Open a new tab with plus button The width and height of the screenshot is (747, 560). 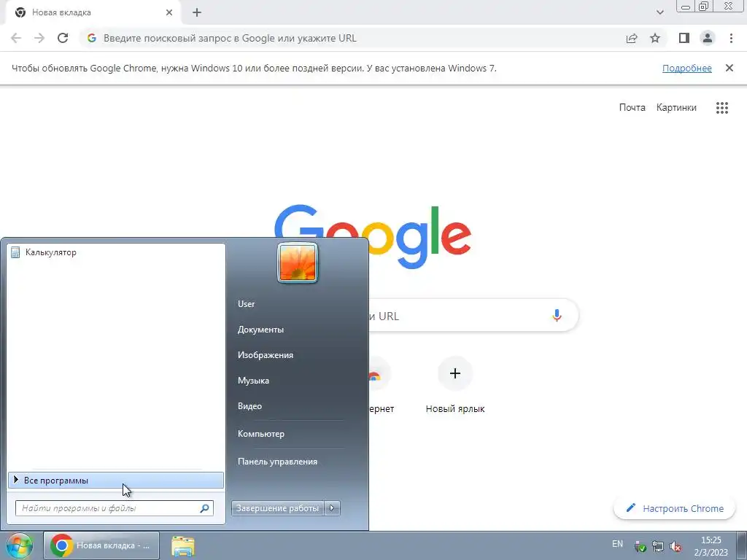point(197,12)
